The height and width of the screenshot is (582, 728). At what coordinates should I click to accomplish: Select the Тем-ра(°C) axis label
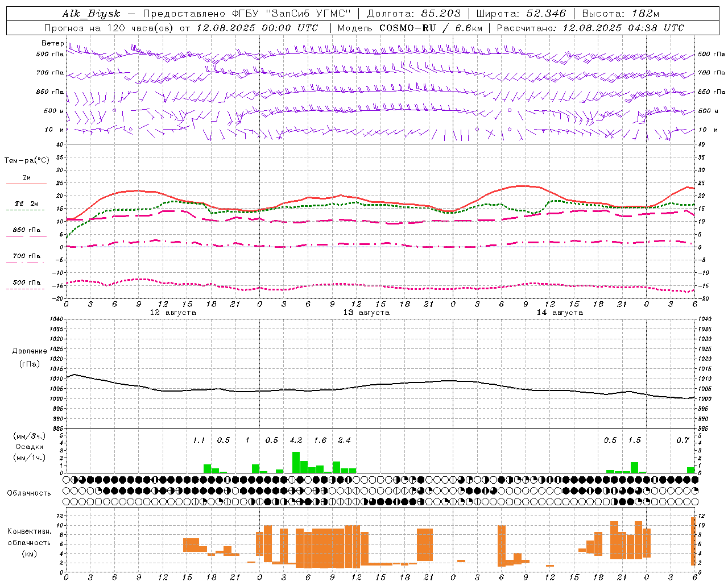(x=27, y=161)
